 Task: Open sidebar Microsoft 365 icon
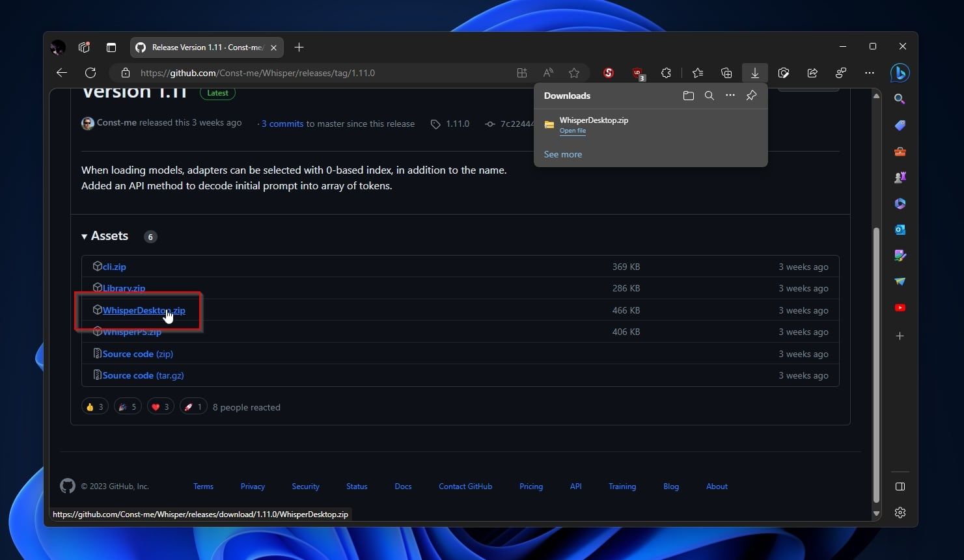[x=900, y=204]
